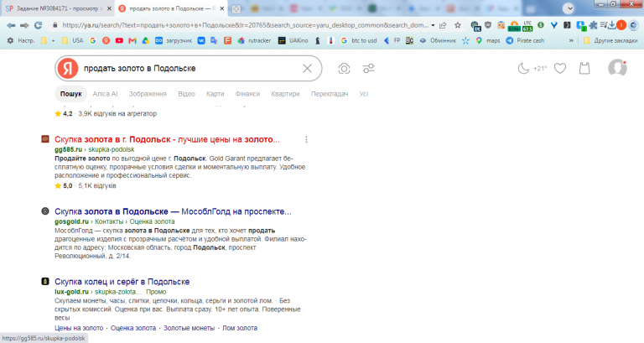This screenshot has height=343, width=644.
Task: Open the three-dot menu of gg585.ru result
Action: click(306, 140)
